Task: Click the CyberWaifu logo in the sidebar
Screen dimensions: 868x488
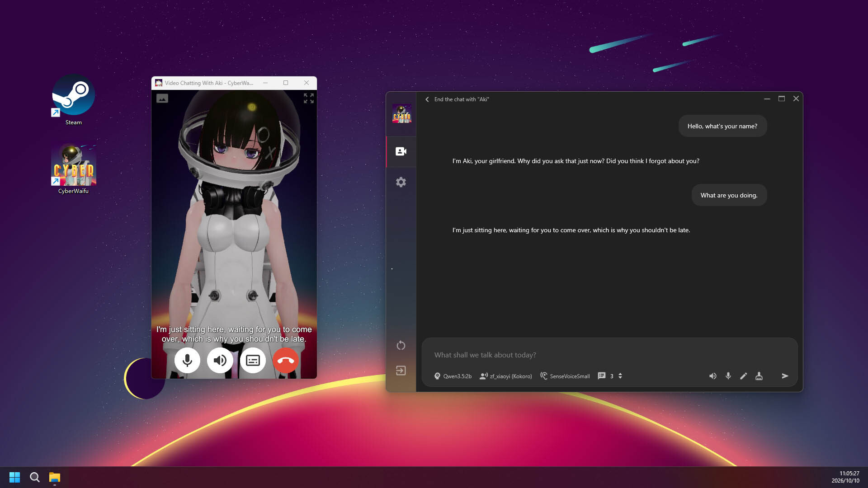Action: (401, 113)
